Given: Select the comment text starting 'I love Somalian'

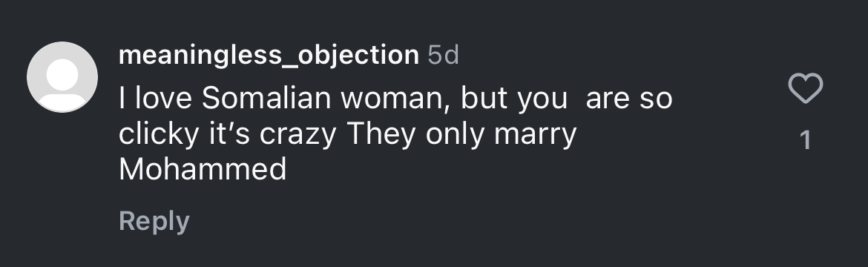Looking at the screenshot, I should point(395,134).
